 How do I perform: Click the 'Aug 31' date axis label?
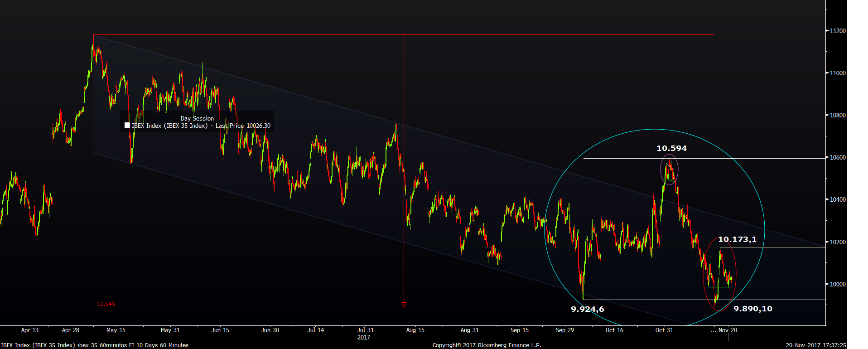[x=470, y=330]
